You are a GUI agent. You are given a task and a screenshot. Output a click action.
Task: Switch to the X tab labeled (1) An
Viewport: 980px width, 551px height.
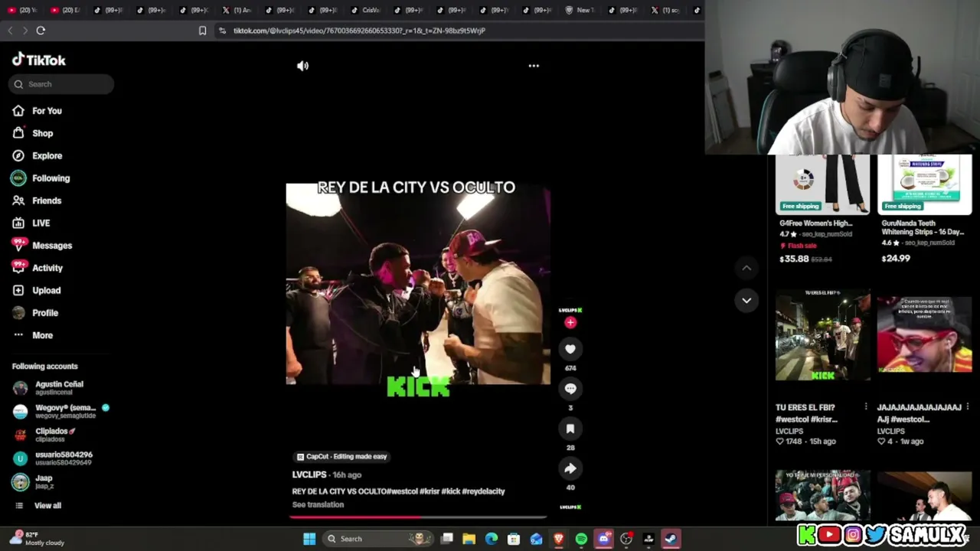[x=237, y=10]
